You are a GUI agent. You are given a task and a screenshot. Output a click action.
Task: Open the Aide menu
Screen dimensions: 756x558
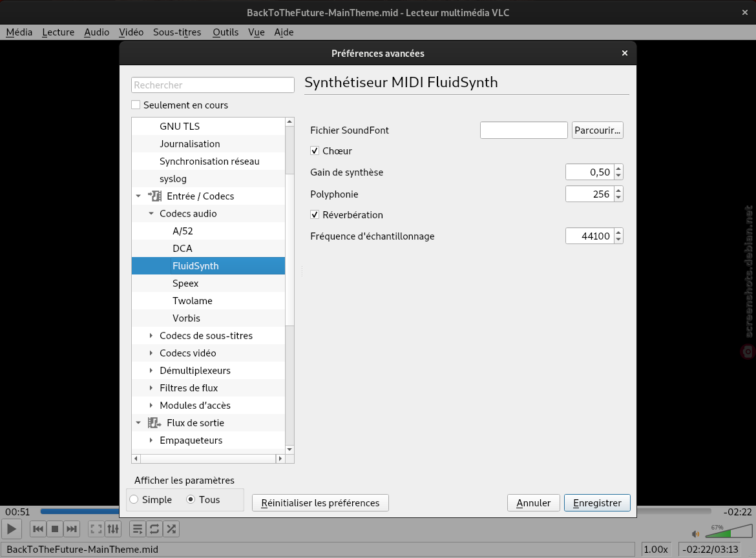point(284,32)
